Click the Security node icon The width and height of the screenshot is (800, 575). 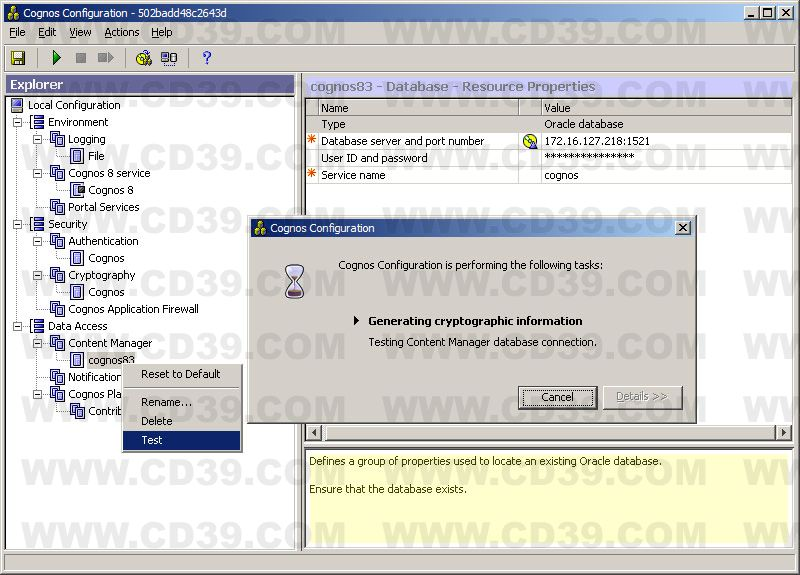37,224
